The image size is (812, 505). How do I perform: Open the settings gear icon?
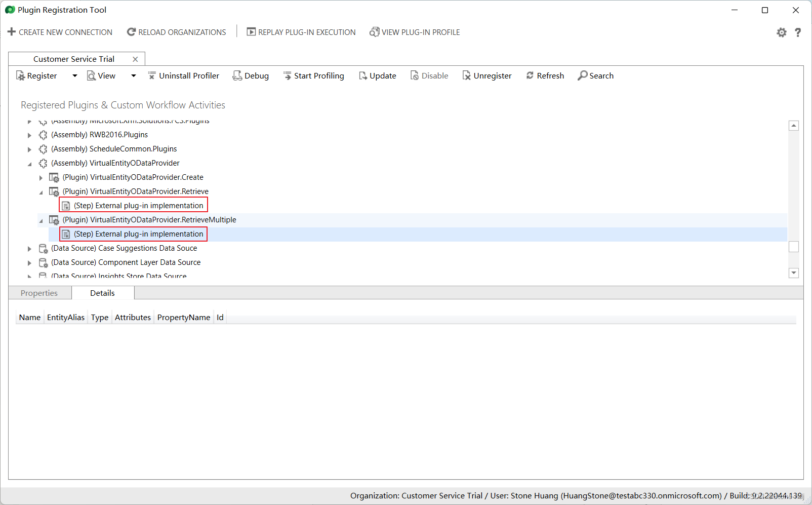pos(781,32)
